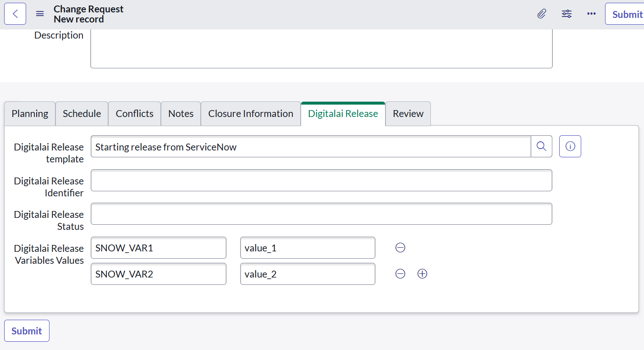Image resolution: width=644 pixels, height=350 pixels.
Task: Select the Conflicts tab
Action: (134, 114)
